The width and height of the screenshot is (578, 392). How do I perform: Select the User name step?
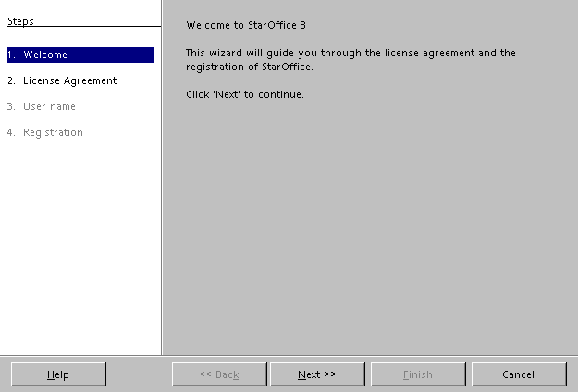pos(42,106)
